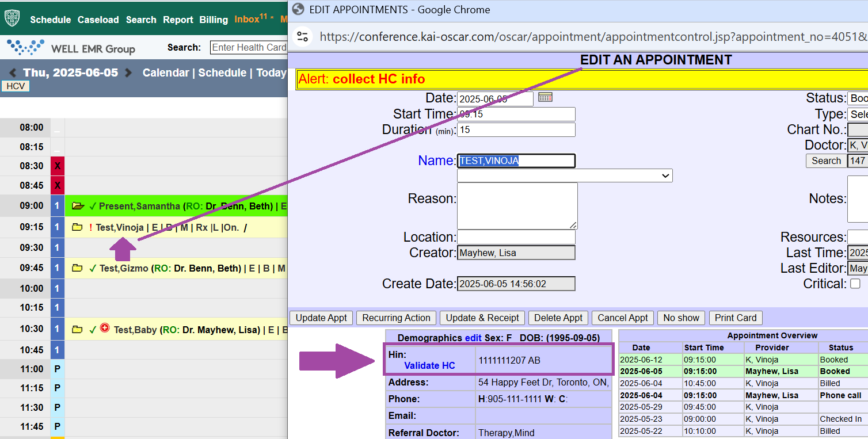Click the Test,Gizmo appointment name
Image resolution: width=868 pixels, height=439 pixels.
[x=124, y=268]
